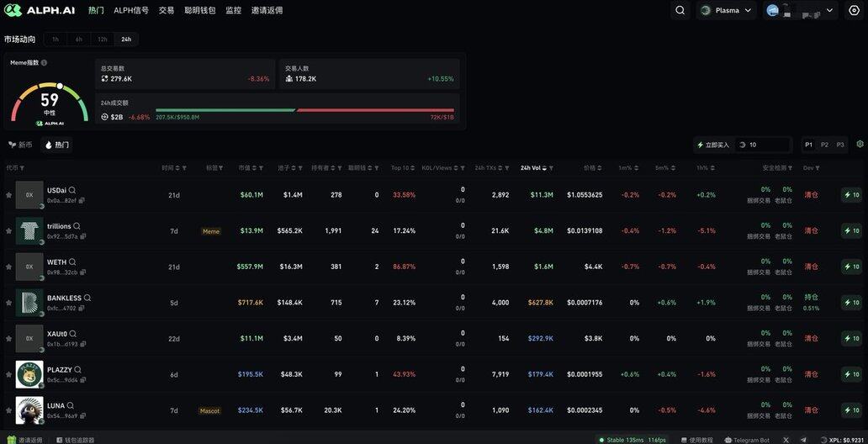
Task: Open the 标签 column filter
Action: point(221,168)
